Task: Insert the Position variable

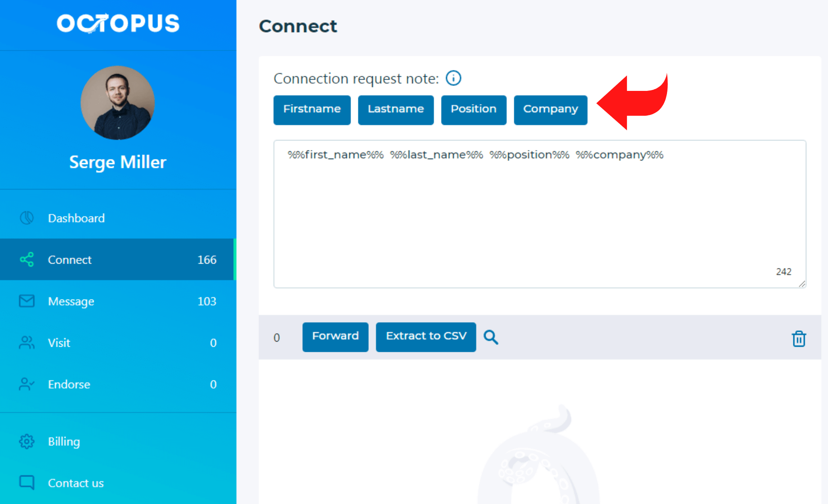Action: pyautogui.click(x=474, y=110)
